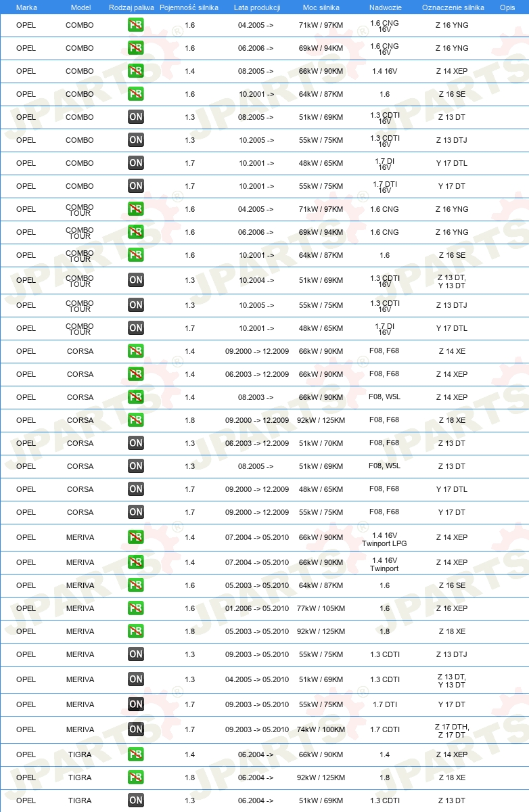Click the Marka column header
Screen dimensions: 529x812
26,7
